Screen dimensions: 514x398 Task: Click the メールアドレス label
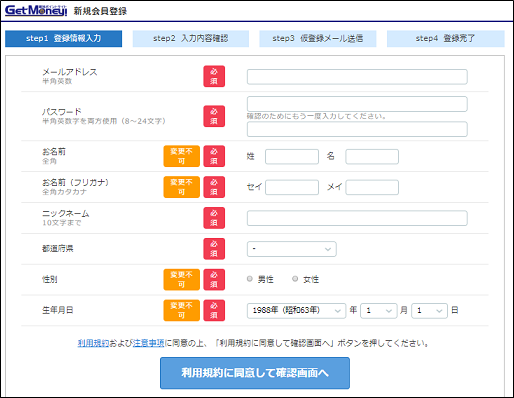70,72
